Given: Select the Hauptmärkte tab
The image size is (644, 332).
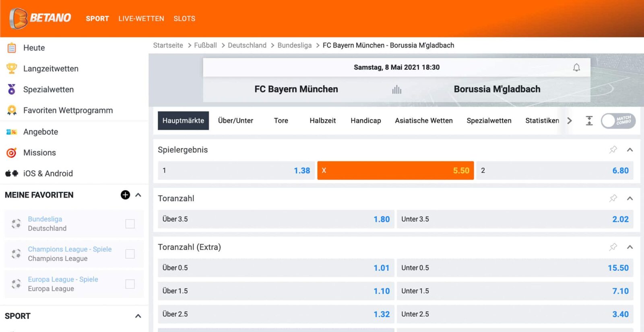Looking at the screenshot, I should click(183, 121).
